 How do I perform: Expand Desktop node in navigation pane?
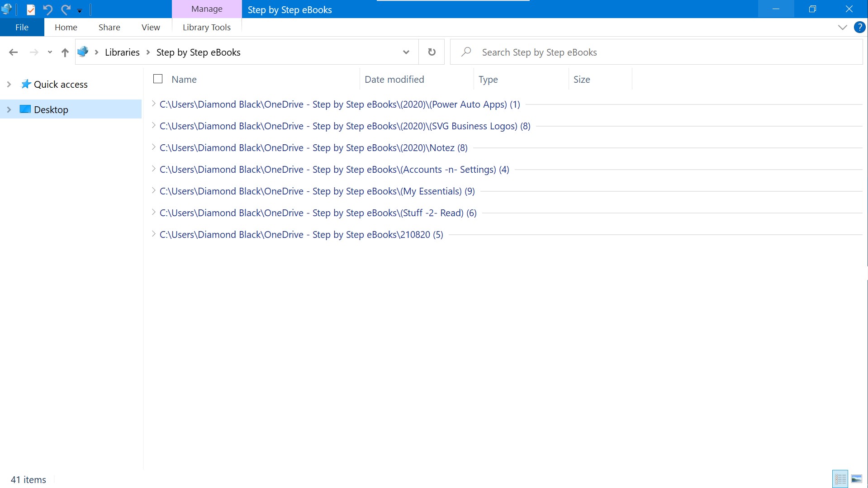point(9,110)
